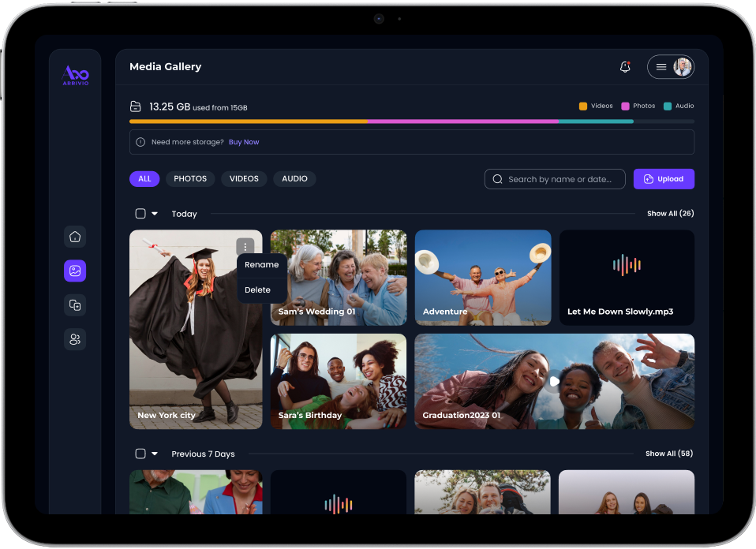Click the members/sharing icon in sidebar

tap(74, 339)
